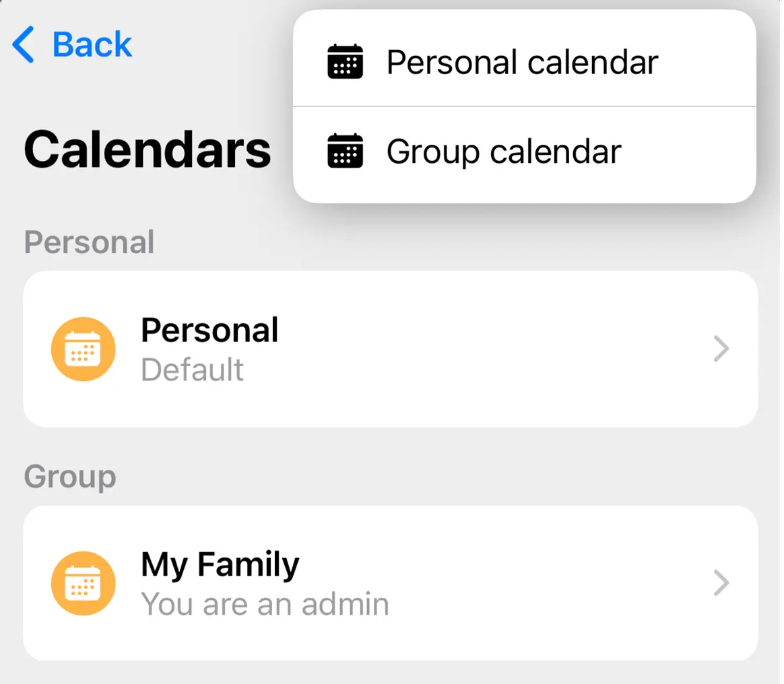The image size is (784, 684).
Task: Open the My Family group calendar
Action: (x=391, y=583)
